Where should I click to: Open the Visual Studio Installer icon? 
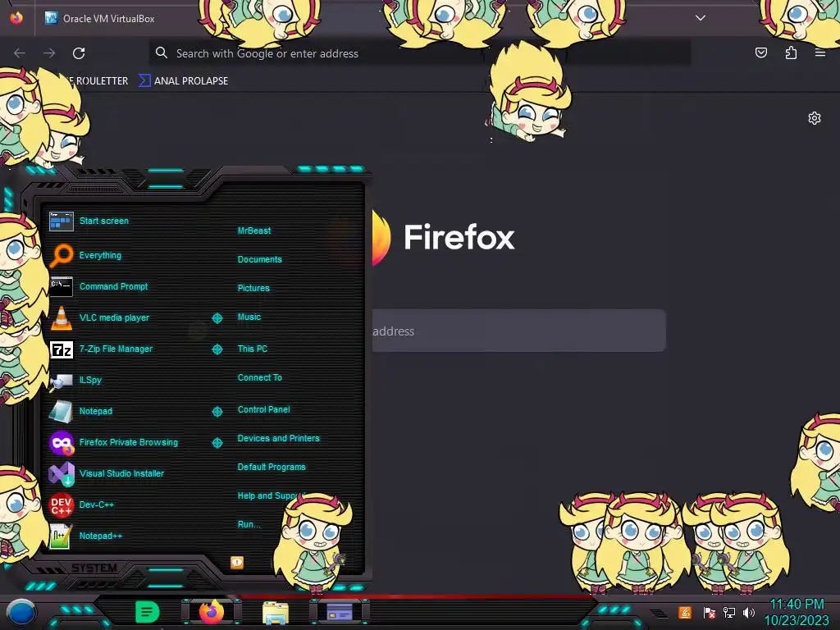click(61, 473)
